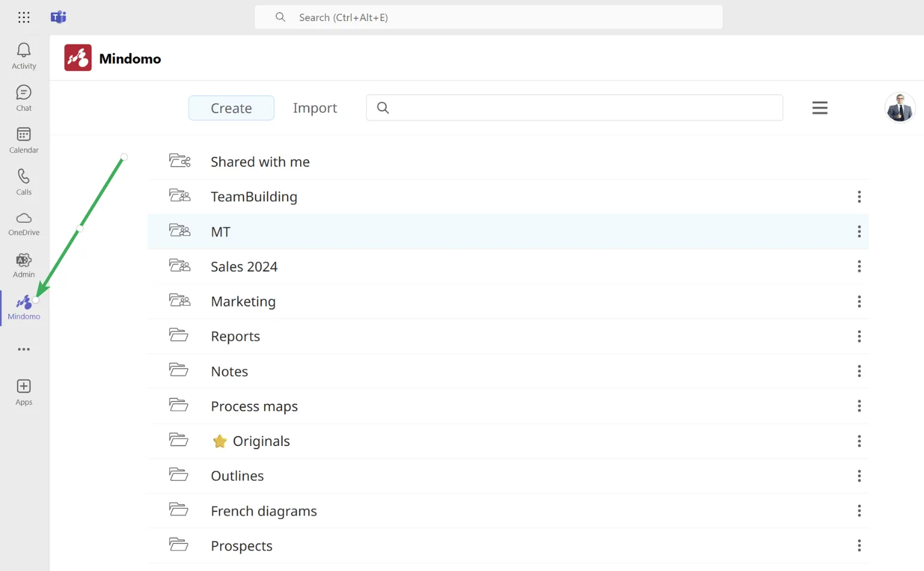Viewport: 924px width, 571px height.
Task: Open the Reports folder
Action: tap(508, 336)
